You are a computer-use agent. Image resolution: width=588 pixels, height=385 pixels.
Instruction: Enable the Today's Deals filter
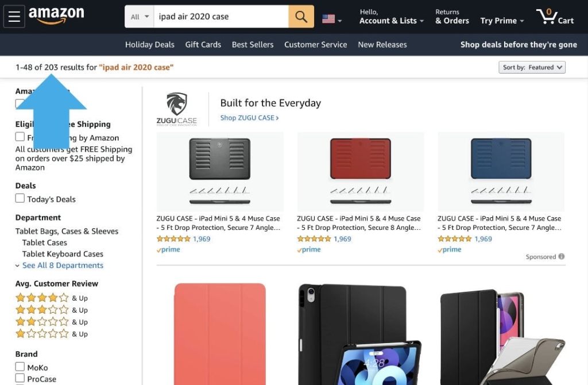coord(20,199)
